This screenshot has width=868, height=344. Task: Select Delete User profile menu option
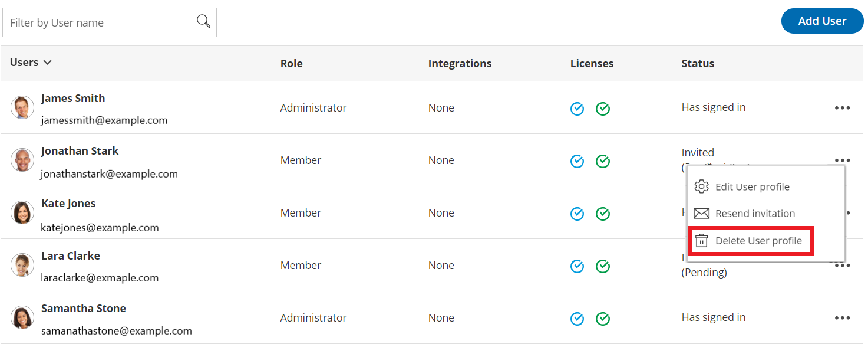point(758,241)
